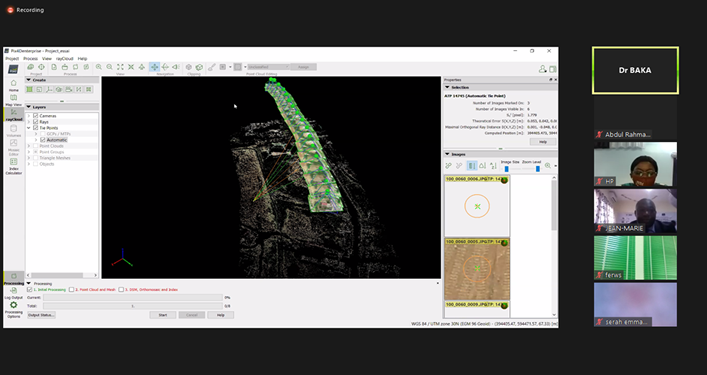Open the Index Calculator view
707x375 pixels.
pos(14,166)
